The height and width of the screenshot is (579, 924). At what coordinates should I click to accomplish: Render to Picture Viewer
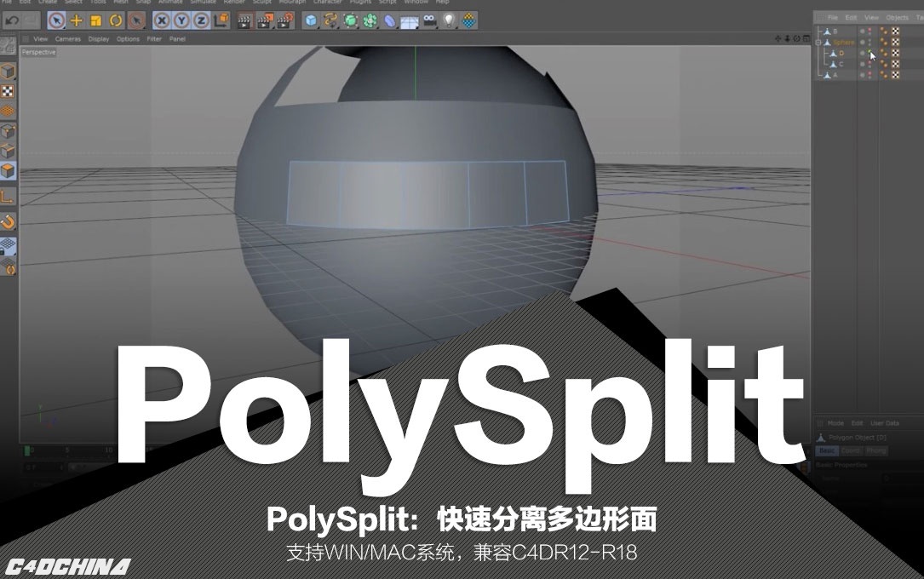click(265, 20)
